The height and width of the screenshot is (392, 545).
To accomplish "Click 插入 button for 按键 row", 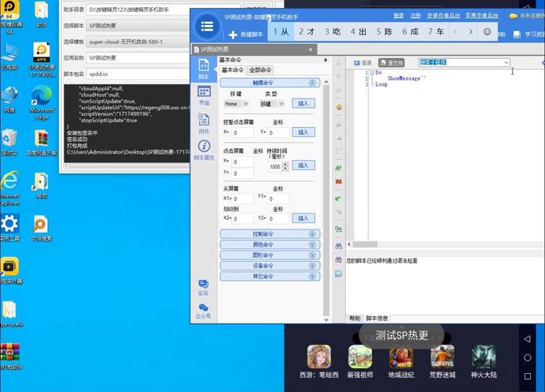I will coord(303,103).
